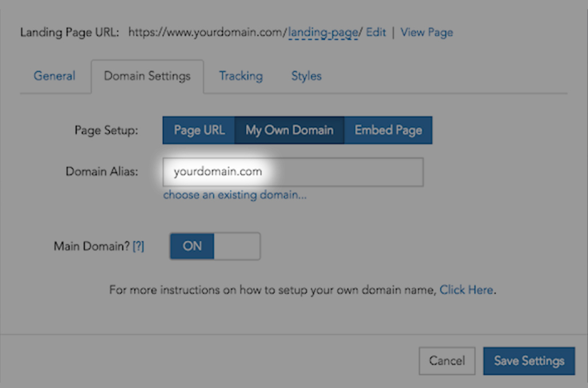Choose an existing domain

[x=235, y=195]
